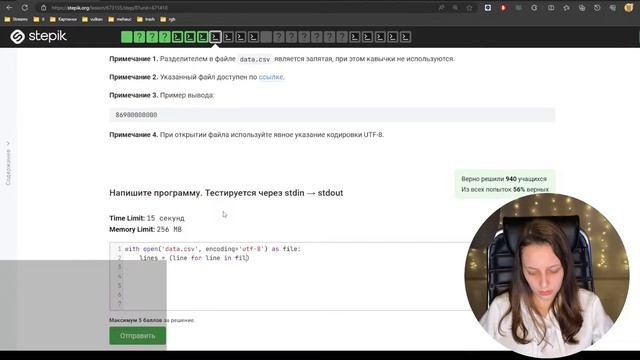Click the Memory Limit 256 MB text
Image resolution: width=640 pixels, height=360 pixels.
[x=146, y=229]
